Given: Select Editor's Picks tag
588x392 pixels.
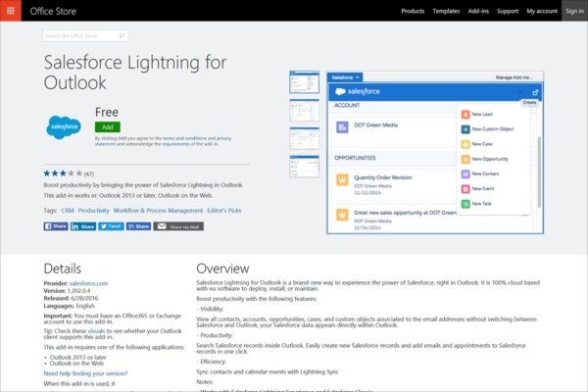Looking at the screenshot, I should 224,211.
